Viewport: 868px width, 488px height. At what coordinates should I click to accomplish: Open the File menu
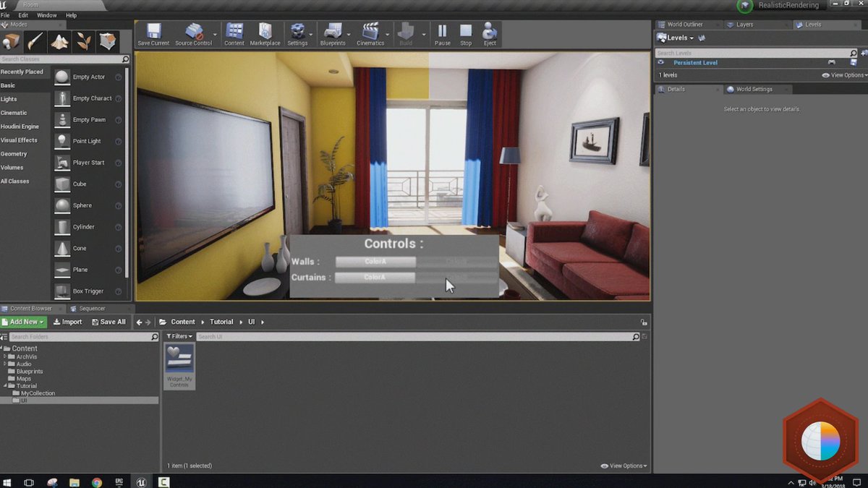[5, 15]
